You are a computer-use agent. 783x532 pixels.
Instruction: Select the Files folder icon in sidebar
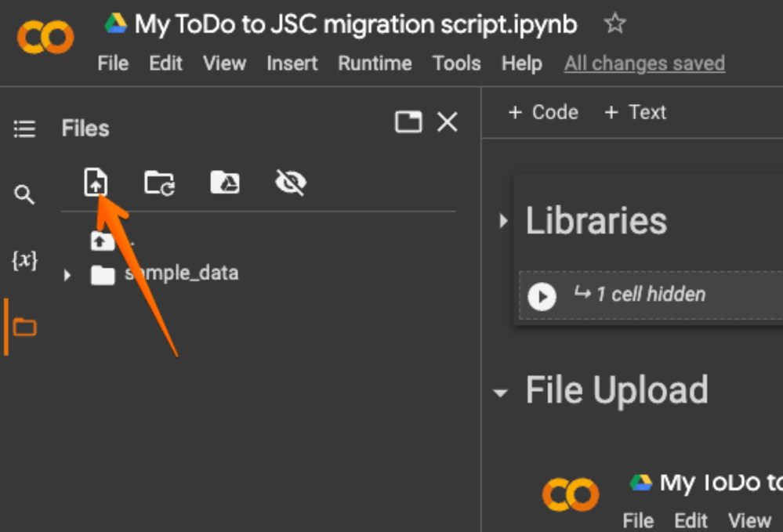coord(24,328)
